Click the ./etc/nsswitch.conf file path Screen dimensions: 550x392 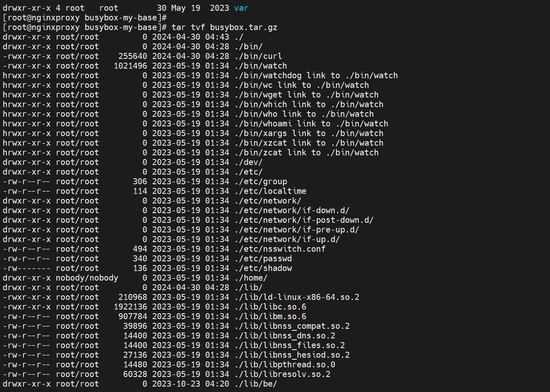[x=280, y=249]
